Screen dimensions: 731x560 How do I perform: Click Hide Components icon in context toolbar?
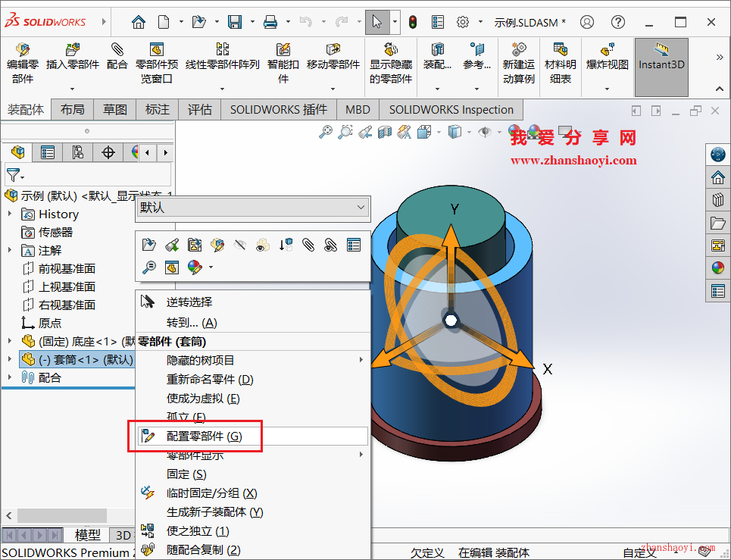coord(239,245)
